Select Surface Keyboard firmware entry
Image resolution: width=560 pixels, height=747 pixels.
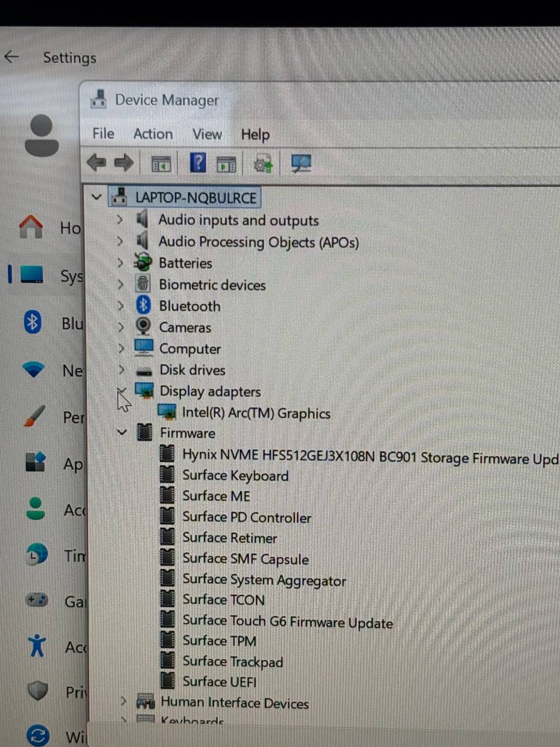pos(235,476)
